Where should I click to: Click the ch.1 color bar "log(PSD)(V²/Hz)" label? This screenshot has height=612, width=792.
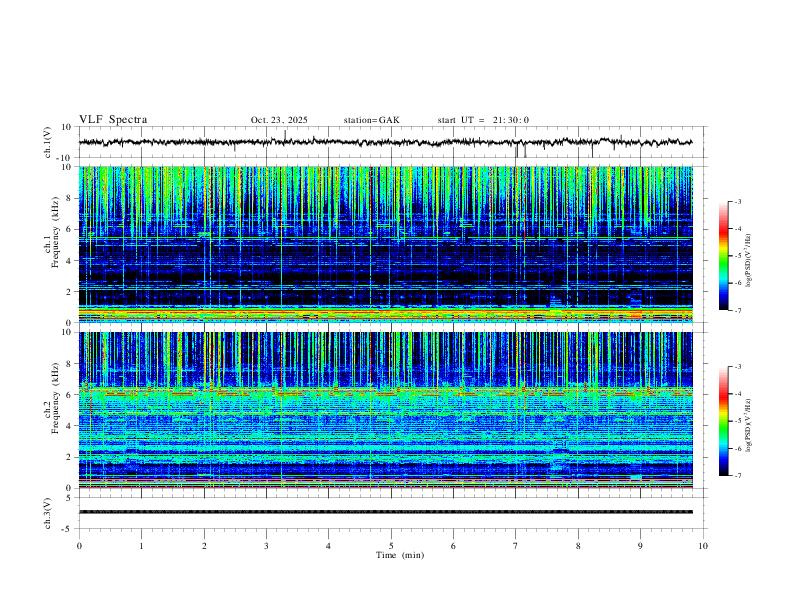[x=748, y=260]
